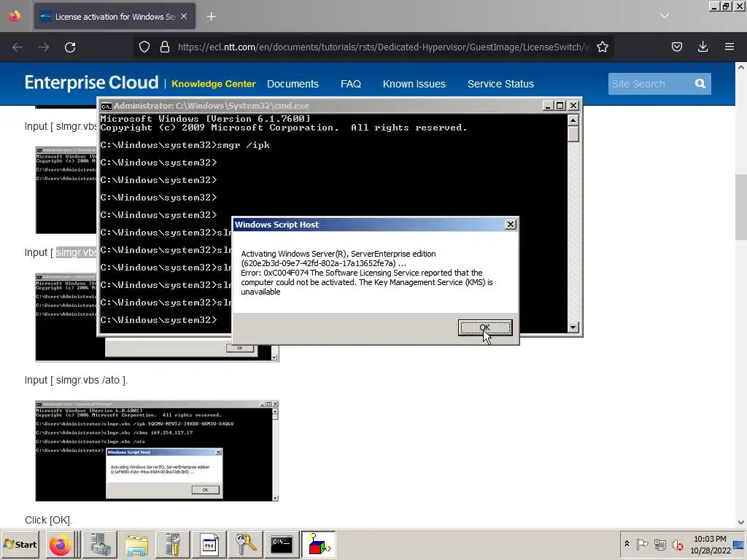
Task: Close the License activation tab
Action: pyautogui.click(x=184, y=16)
